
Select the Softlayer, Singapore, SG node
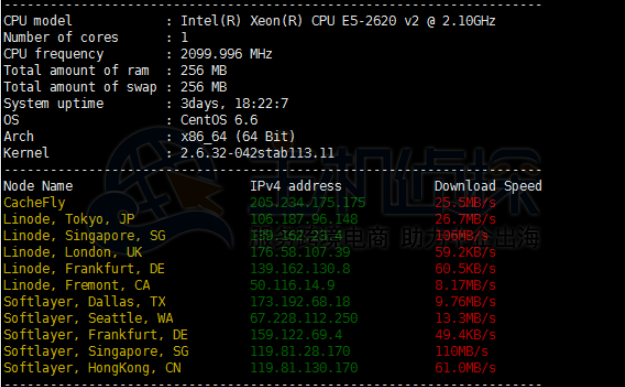click(x=96, y=352)
